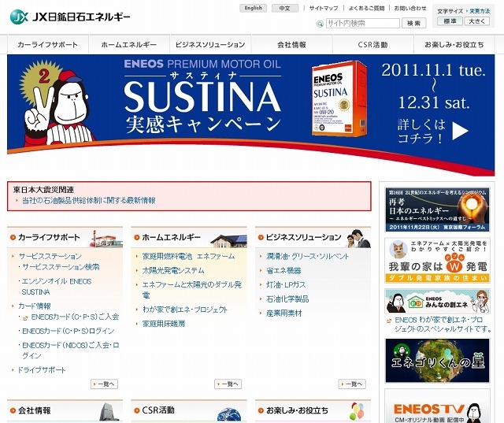
Task: Open 潤滑油・グリース・ソルベント link
Action: click(308, 256)
